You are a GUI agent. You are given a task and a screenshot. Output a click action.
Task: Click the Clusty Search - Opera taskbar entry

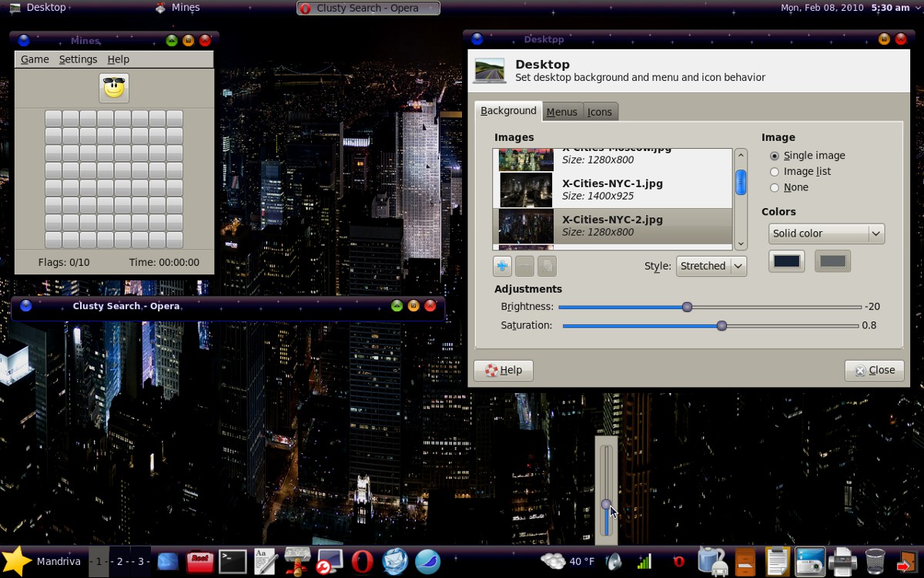tap(368, 8)
